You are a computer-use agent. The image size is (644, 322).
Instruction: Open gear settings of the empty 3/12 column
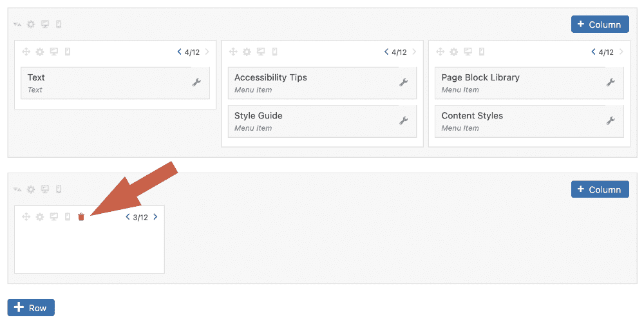tap(40, 217)
